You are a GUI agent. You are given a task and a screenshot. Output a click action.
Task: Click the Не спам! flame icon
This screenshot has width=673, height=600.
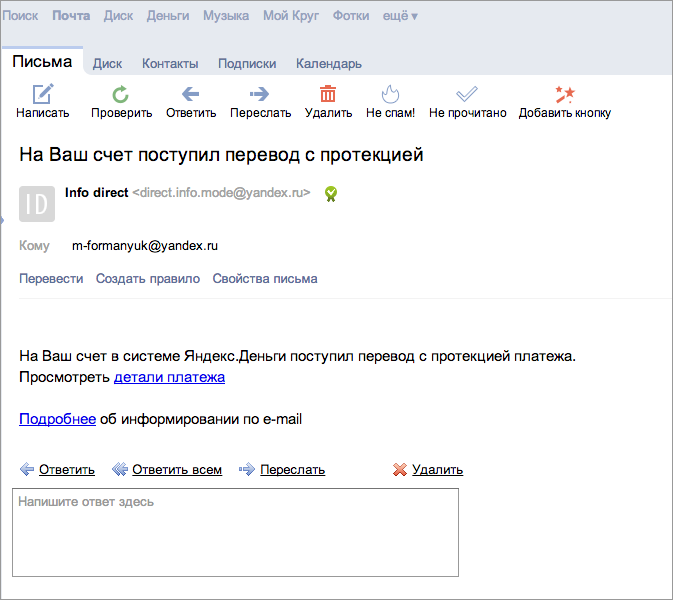390,94
